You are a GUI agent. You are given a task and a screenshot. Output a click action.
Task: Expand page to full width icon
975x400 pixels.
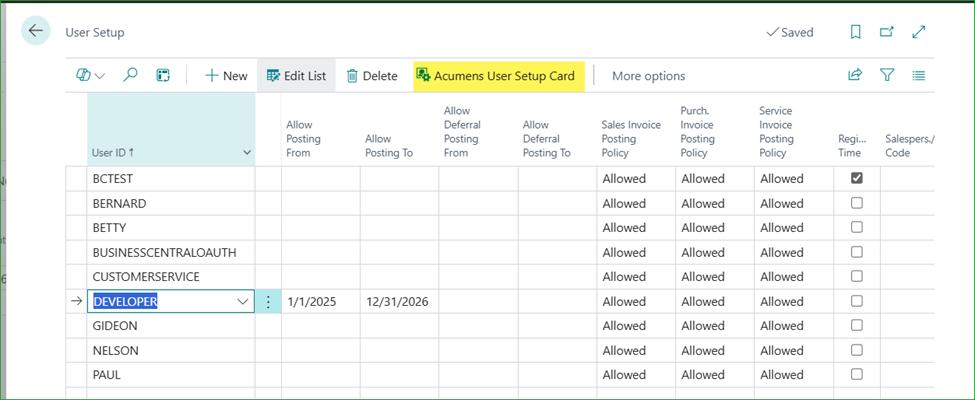919,32
